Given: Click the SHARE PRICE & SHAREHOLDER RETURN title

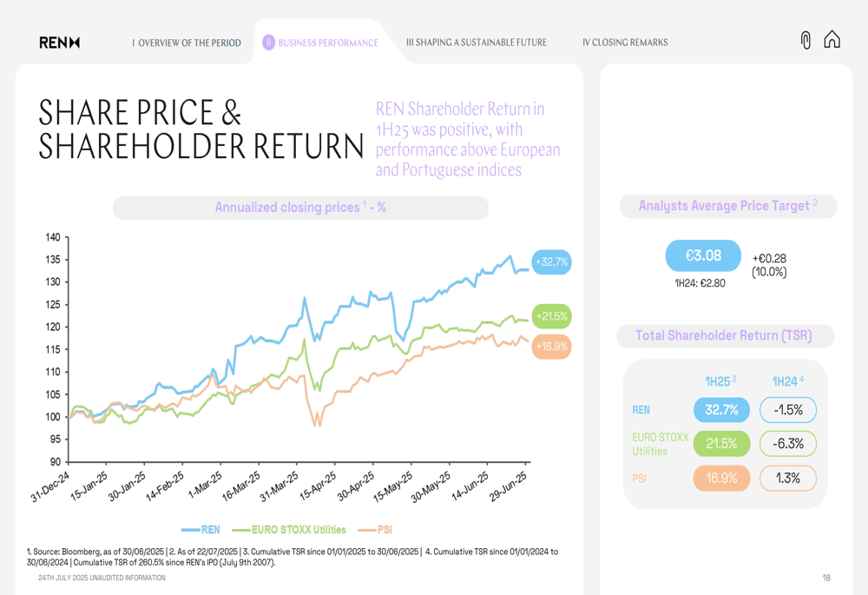Looking at the screenshot, I should coord(201,129).
